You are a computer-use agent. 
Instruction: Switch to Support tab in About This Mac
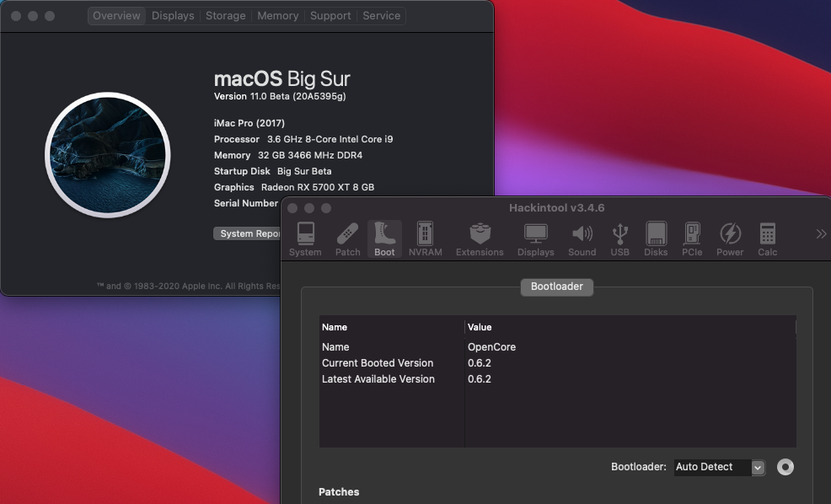point(330,16)
